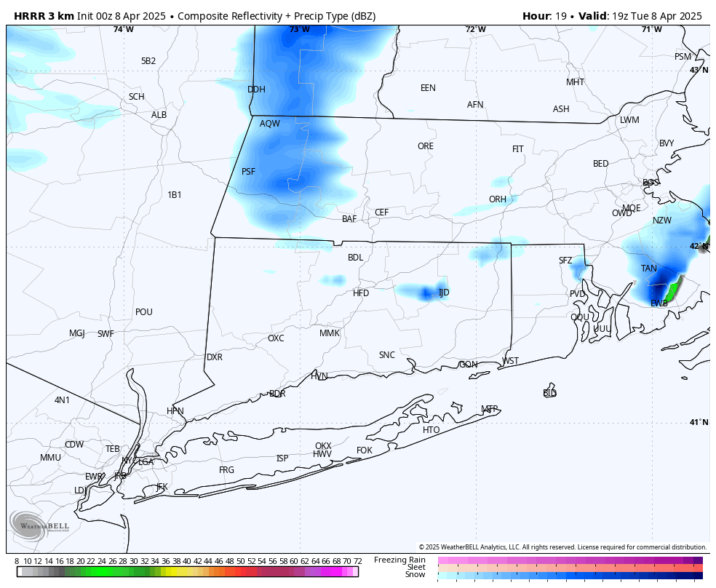Click the 73°W longitude label
716x588 pixels.
299,29
